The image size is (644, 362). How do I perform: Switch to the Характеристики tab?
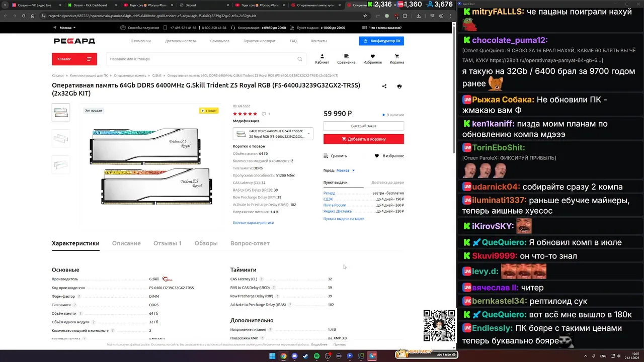pyautogui.click(x=75, y=243)
